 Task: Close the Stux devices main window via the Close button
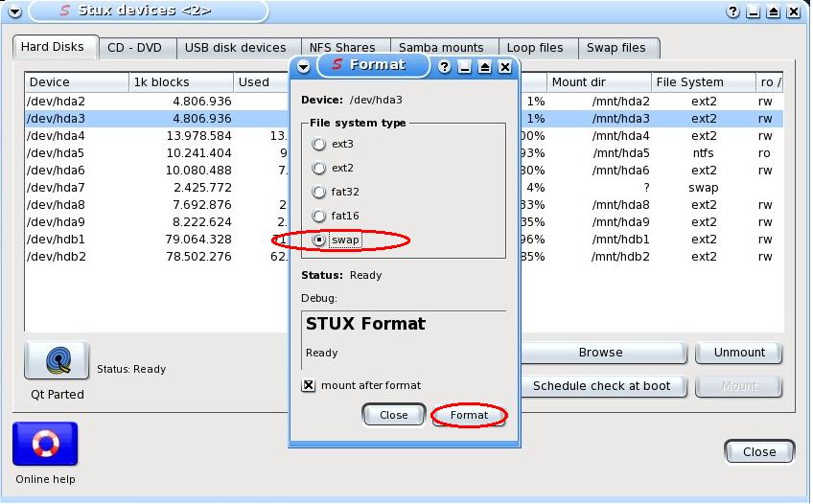click(759, 451)
